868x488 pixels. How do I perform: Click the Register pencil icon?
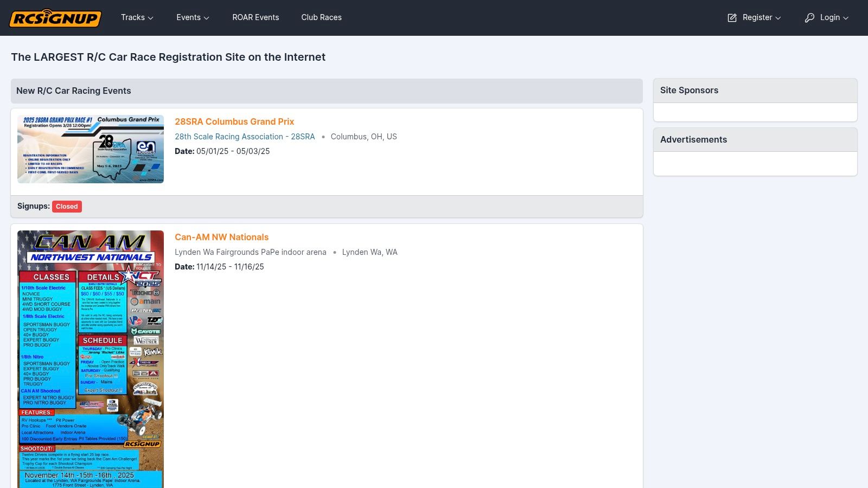[x=732, y=18]
